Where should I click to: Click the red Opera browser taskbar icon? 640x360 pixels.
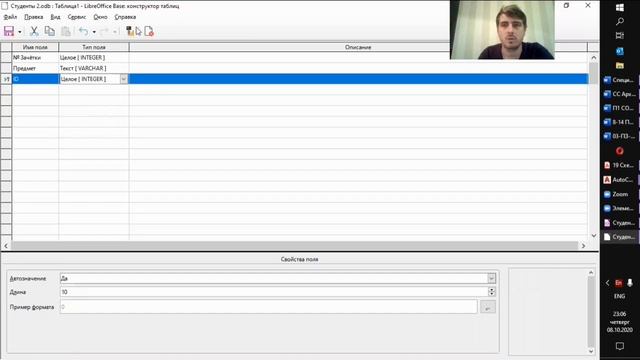(x=620, y=151)
